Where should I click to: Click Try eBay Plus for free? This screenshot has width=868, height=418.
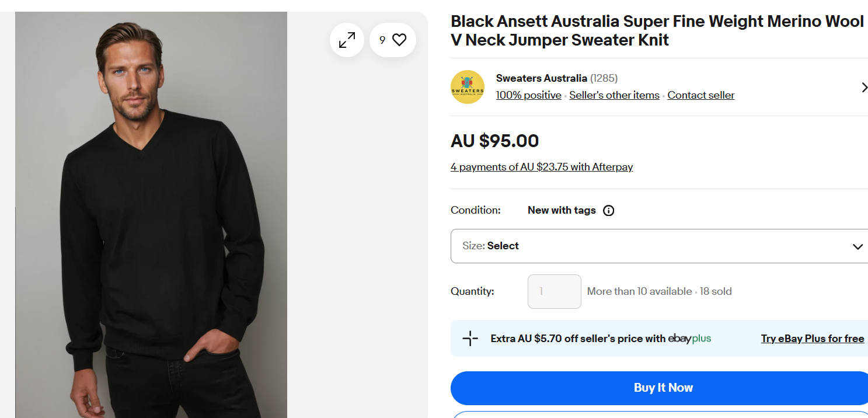point(812,339)
